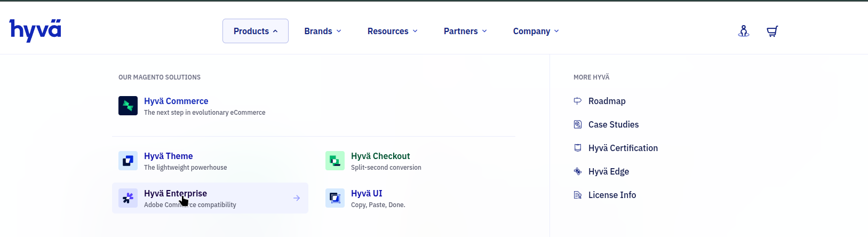The width and height of the screenshot is (868, 237).
Task: Click the Hyvä Certification badge icon
Action: pyautogui.click(x=577, y=148)
